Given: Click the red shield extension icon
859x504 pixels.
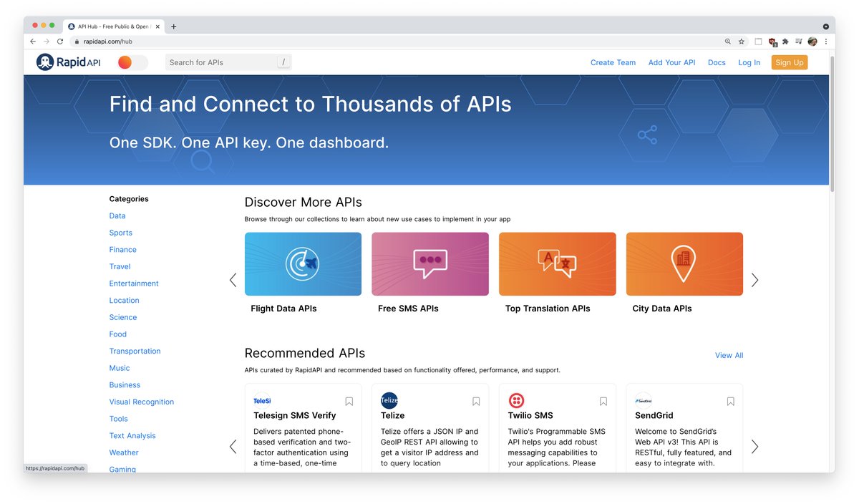Looking at the screenshot, I should 772,42.
